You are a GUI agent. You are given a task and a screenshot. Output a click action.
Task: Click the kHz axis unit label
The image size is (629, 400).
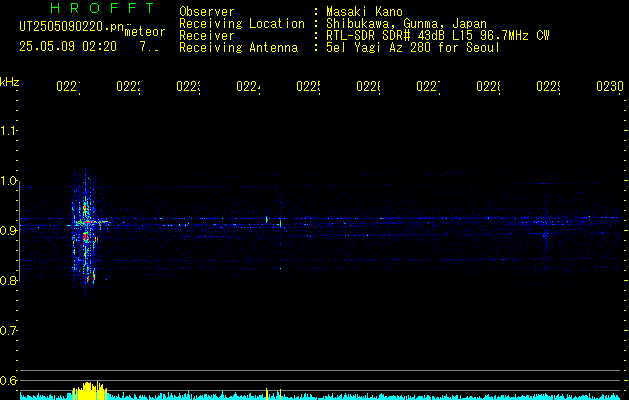[x=10, y=82]
